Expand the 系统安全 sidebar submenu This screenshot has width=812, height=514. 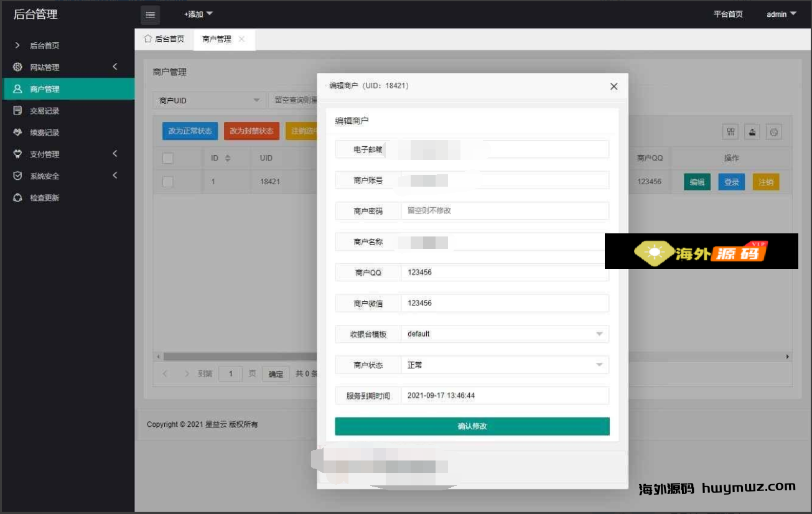(115, 175)
